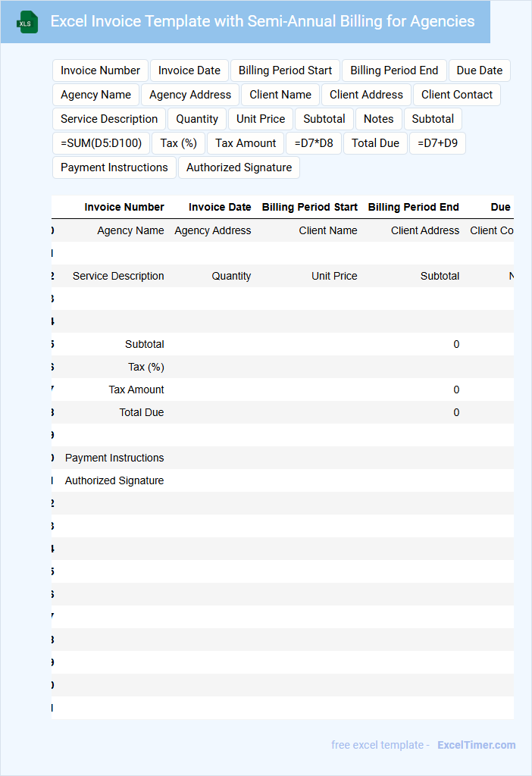Click the Billing Period Start tag
The height and width of the screenshot is (776, 532).
click(x=285, y=70)
